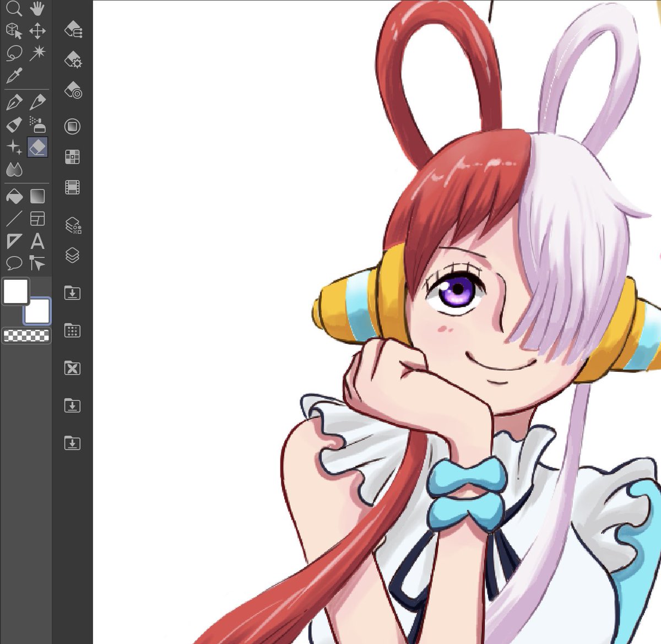This screenshot has height=644, width=661.
Task: Select the Frame border panel tool
Action: click(37, 219)
